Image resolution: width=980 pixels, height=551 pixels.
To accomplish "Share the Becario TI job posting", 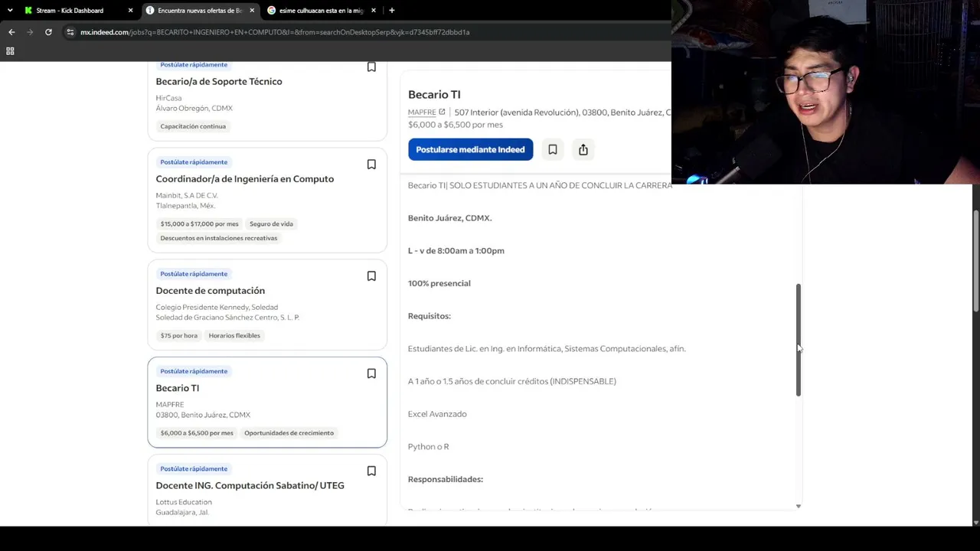I will pyautogui.click(x=583, y=149).
